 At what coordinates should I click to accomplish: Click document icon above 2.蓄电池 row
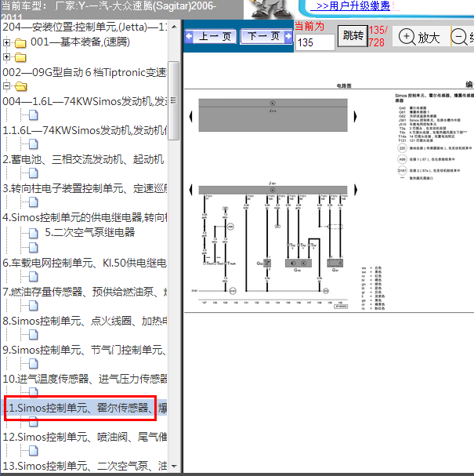(x=34, y=144)
